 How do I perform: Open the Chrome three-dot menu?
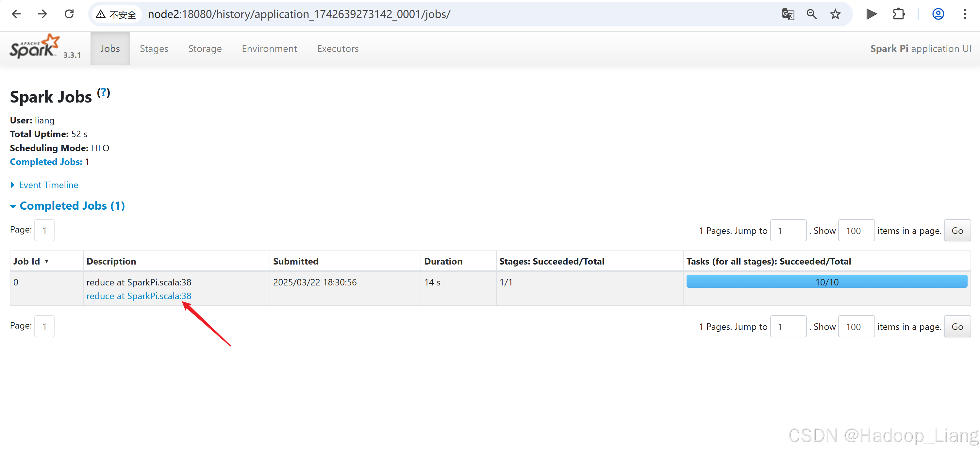964,14
